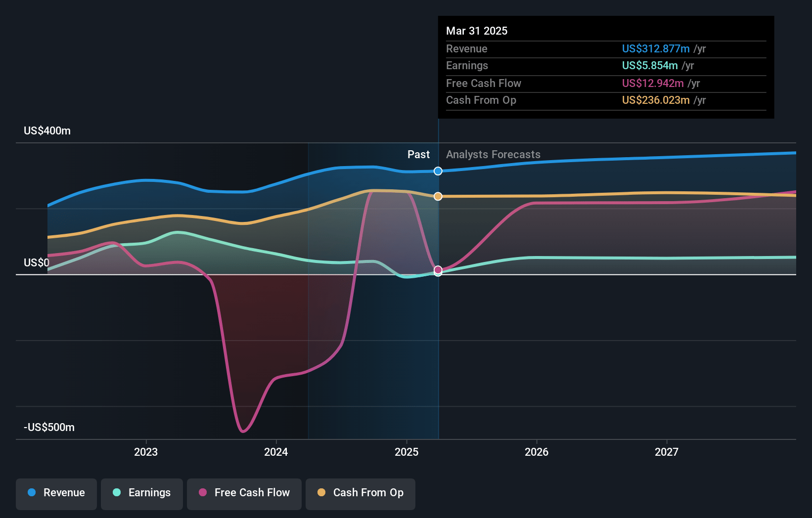The height and width of the screenshot is (518, 812).
Task: Click the Analysts Forecasts label
Action: [493, 154]
